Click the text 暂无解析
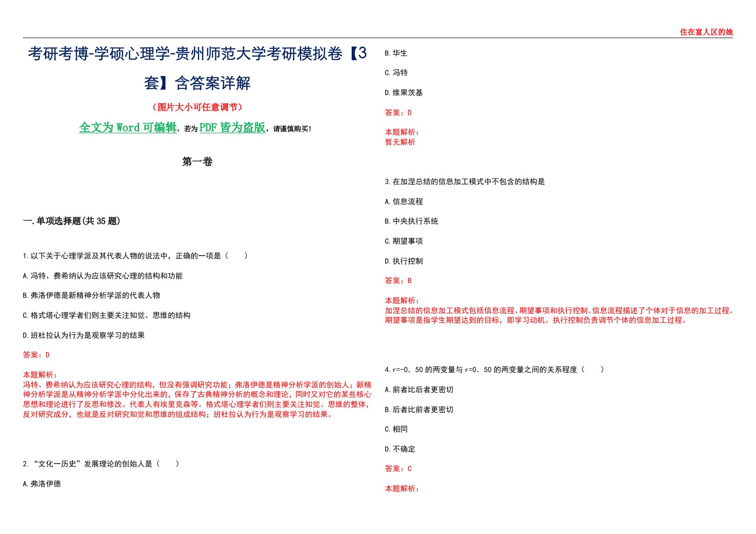The width and height of the screenshot is (756, 534). [x=400, y=142]
